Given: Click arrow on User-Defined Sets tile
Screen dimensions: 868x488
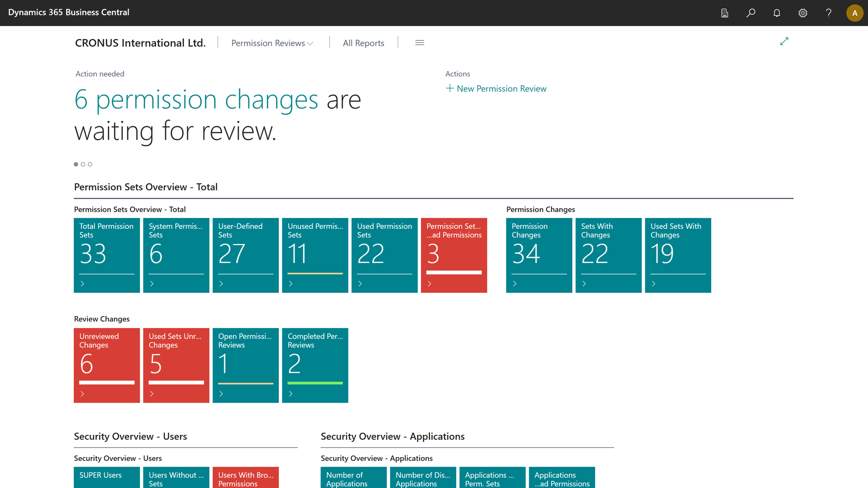Looking at the screenshot, I should (221, 284).
